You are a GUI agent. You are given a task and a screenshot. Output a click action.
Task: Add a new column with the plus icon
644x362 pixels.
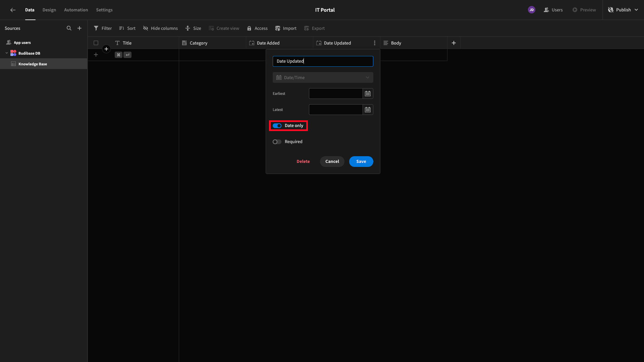[454, 43]
